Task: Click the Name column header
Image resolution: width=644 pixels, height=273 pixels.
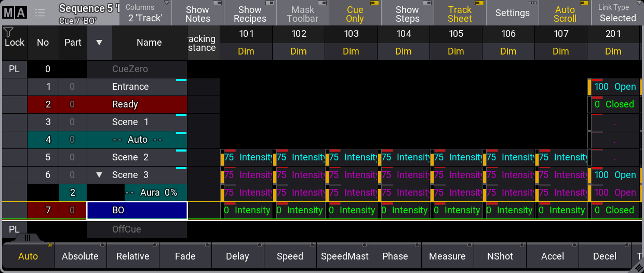Action: [149, 43]
